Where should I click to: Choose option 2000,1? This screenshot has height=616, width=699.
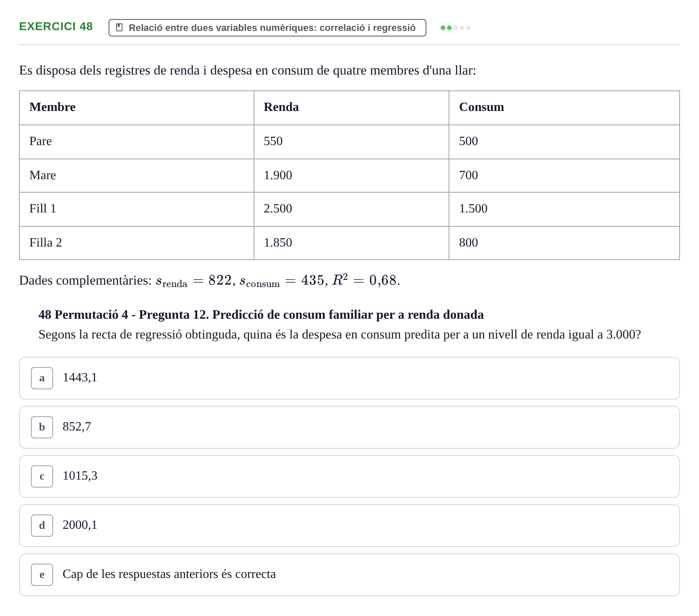(x=349, y=526)
